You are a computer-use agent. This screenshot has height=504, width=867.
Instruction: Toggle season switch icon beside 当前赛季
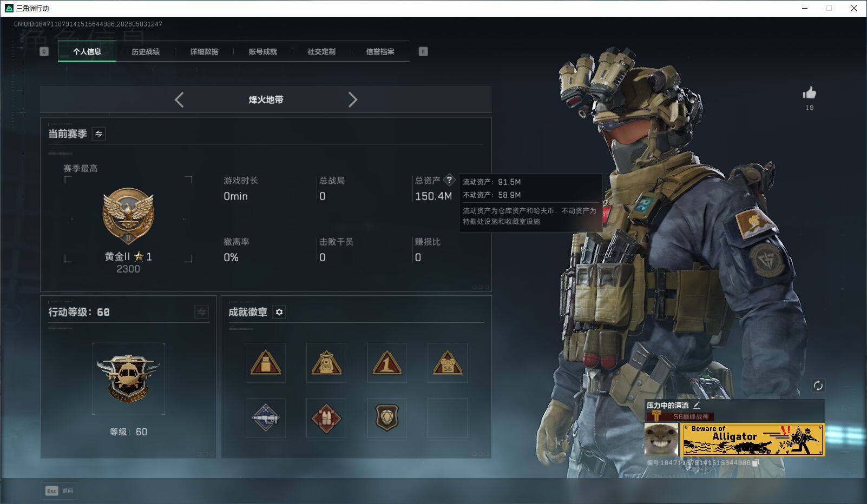pyautogui.click(x=98, y=134)
